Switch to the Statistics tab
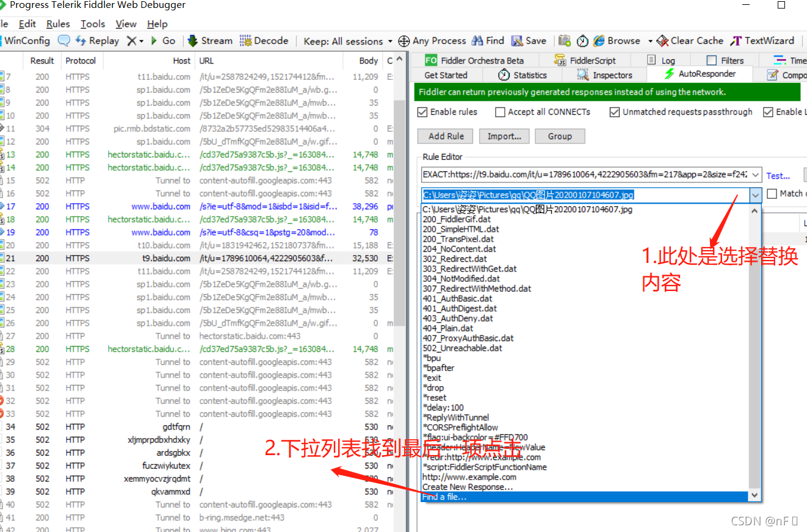 (x=522, y=75)
